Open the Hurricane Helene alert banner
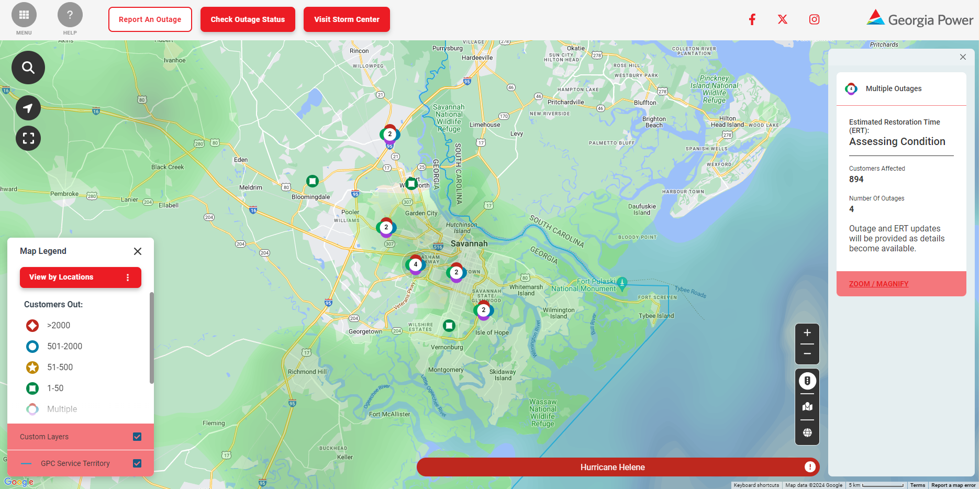Screen dimensions: 980x489 tap(618, 467)
